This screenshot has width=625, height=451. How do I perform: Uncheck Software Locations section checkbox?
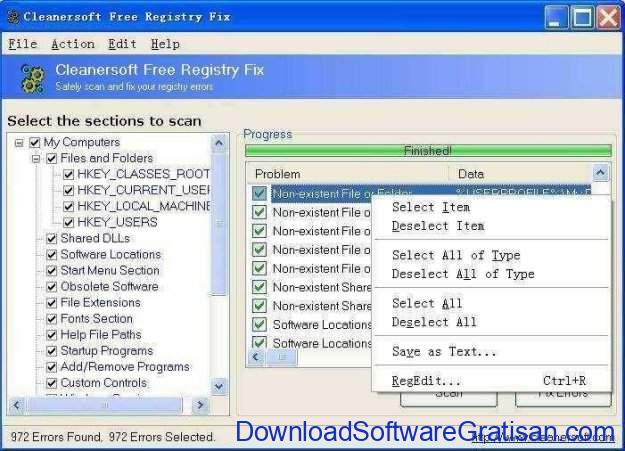(x=51, y=254)
